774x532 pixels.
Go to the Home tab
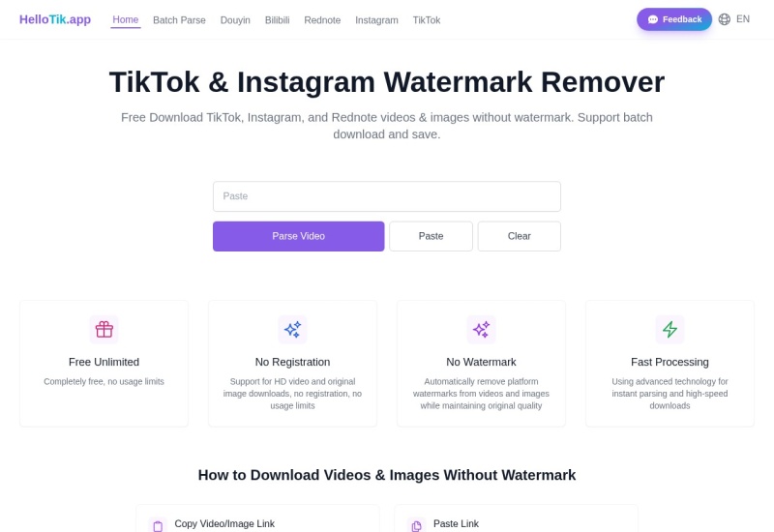[x=126, y=19]
